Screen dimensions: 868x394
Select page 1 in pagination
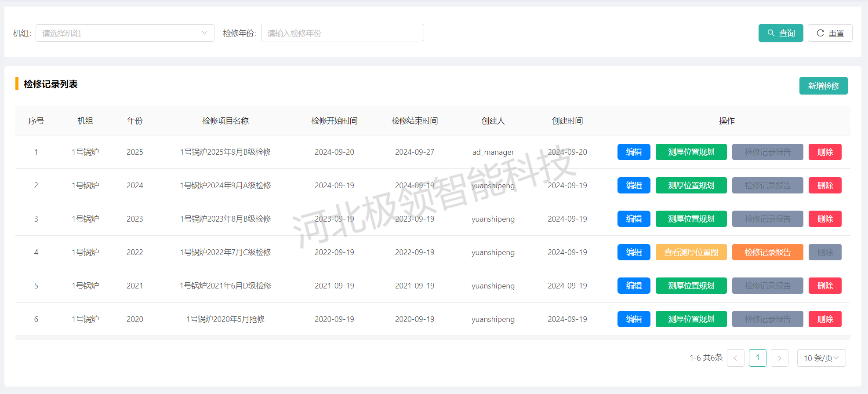click(757, 358)
